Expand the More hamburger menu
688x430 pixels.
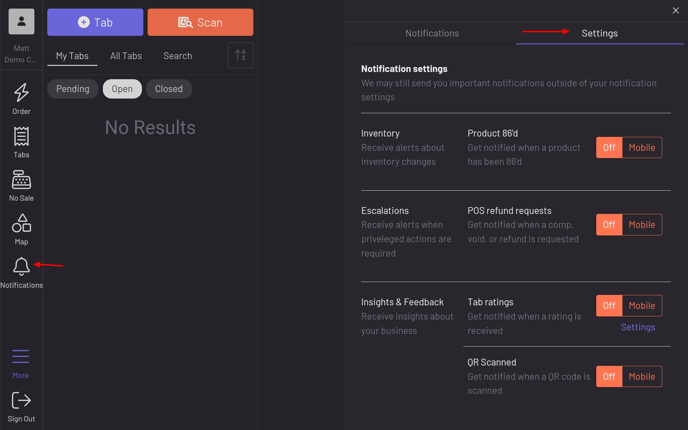pyautogui.click(x=21, y=358)
